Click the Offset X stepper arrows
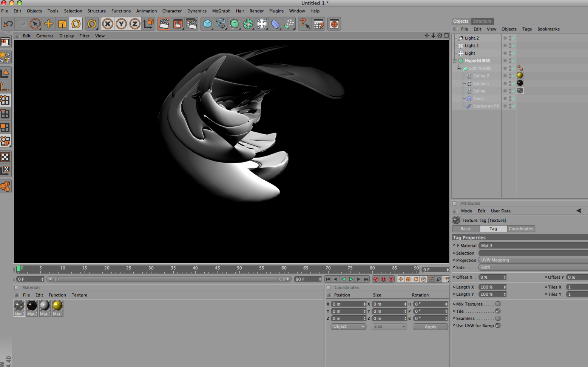588x367 pixels. pos(505,277)
